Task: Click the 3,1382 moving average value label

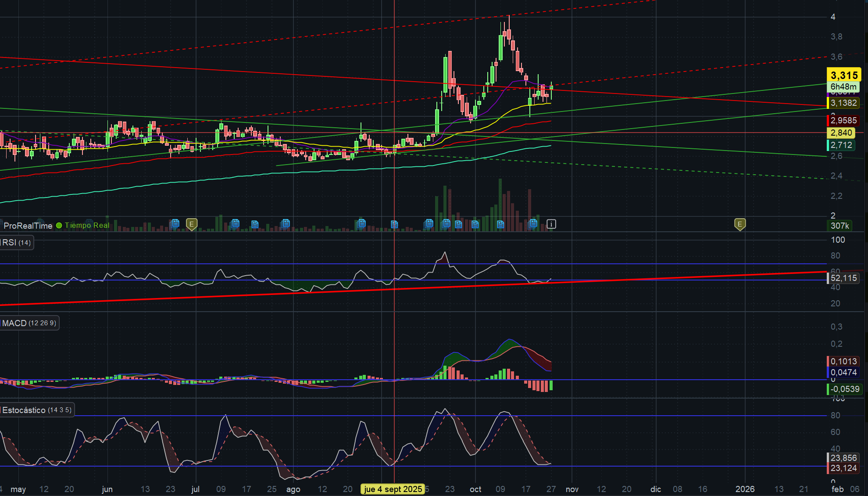Action: tap(843, 103)
